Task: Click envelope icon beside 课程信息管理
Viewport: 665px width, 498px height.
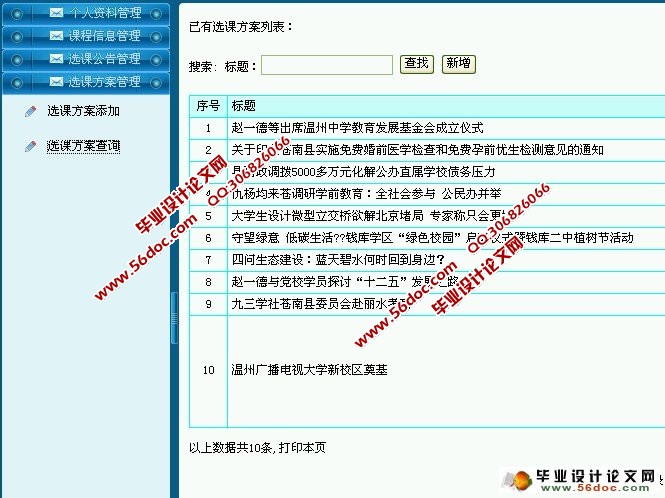Action: click(x=56, y=36)
